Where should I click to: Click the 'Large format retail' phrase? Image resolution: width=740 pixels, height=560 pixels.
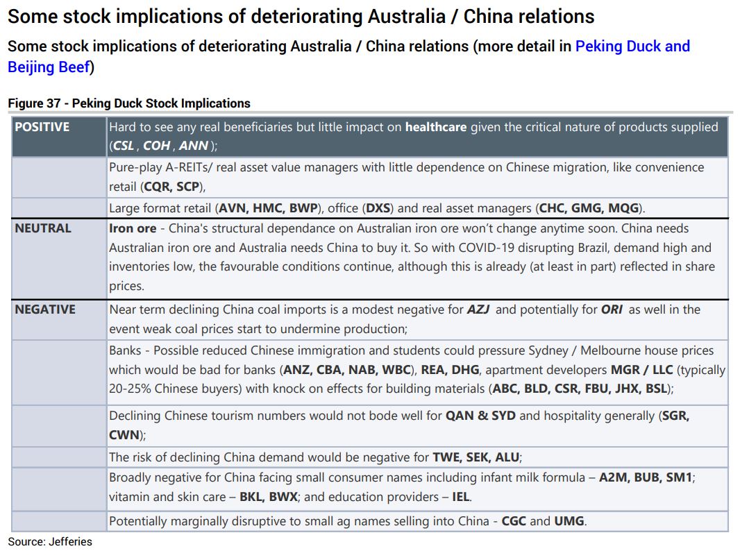[160, 208]
